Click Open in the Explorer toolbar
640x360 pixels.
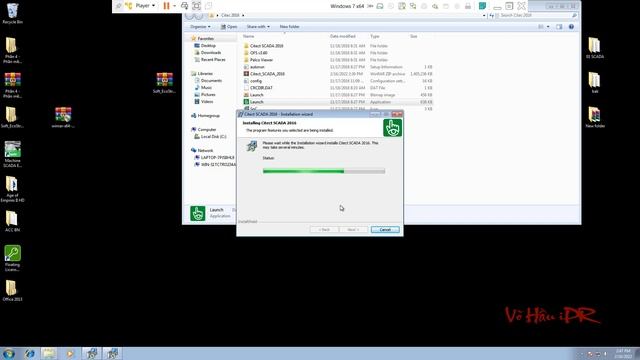click(x=229, y=27)
